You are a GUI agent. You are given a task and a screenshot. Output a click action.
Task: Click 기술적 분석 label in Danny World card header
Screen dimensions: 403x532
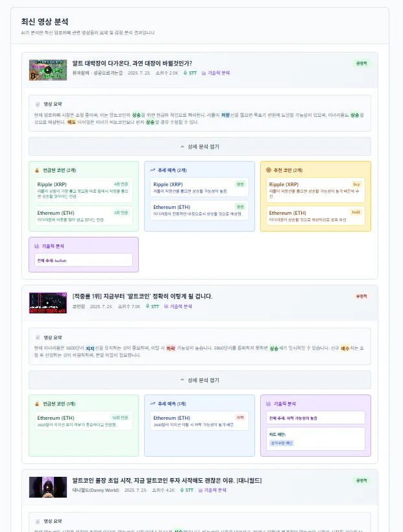click(215, 490)
